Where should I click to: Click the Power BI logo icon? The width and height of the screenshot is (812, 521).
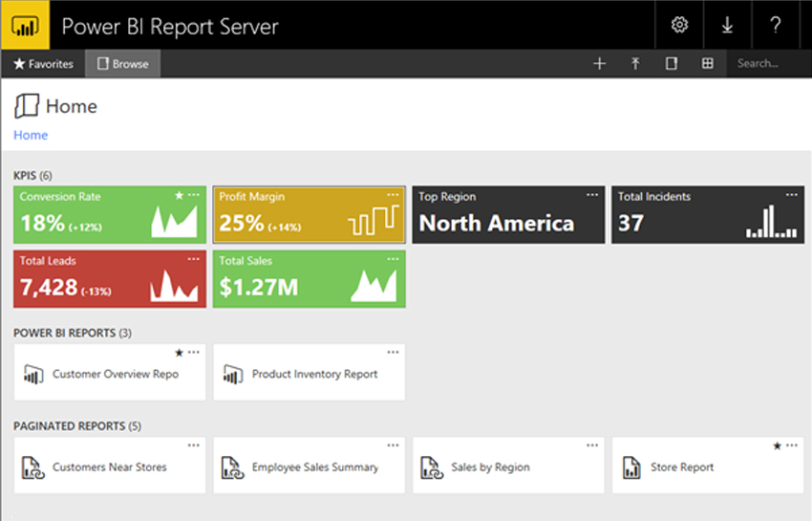(25, 25)
